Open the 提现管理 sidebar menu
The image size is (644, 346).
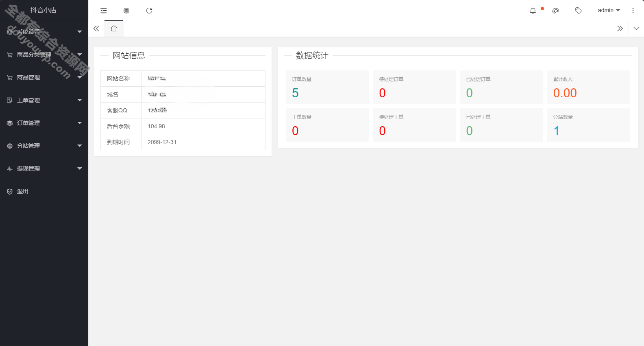pos(44,169)
